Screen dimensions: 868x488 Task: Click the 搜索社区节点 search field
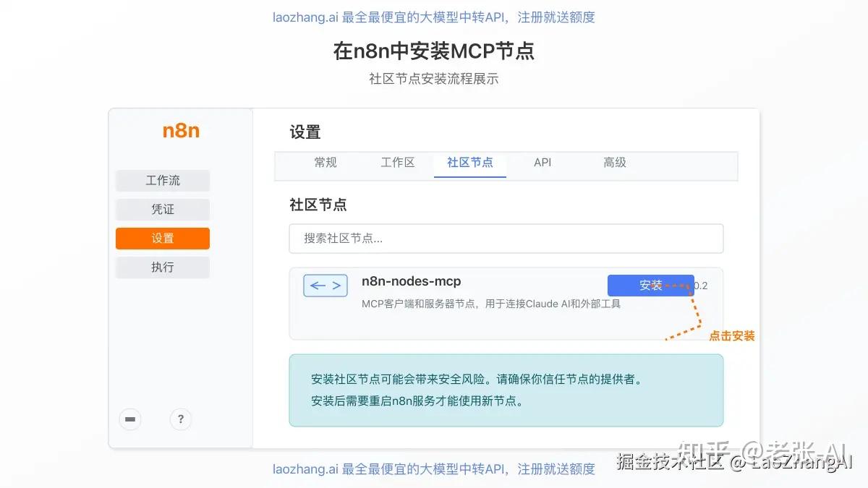(x=506, y=239)
